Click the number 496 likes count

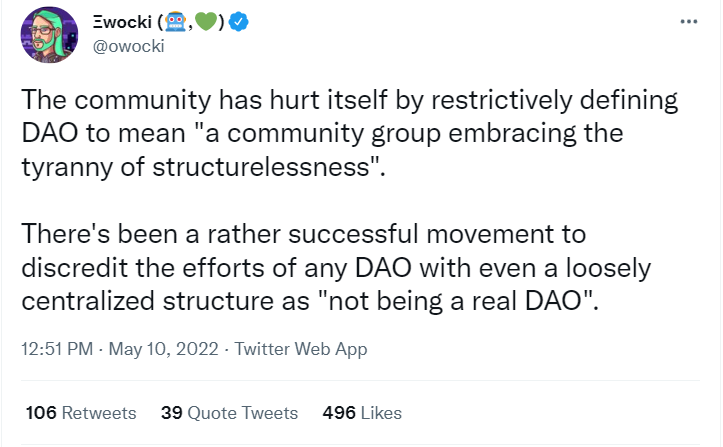pos(339,412)
